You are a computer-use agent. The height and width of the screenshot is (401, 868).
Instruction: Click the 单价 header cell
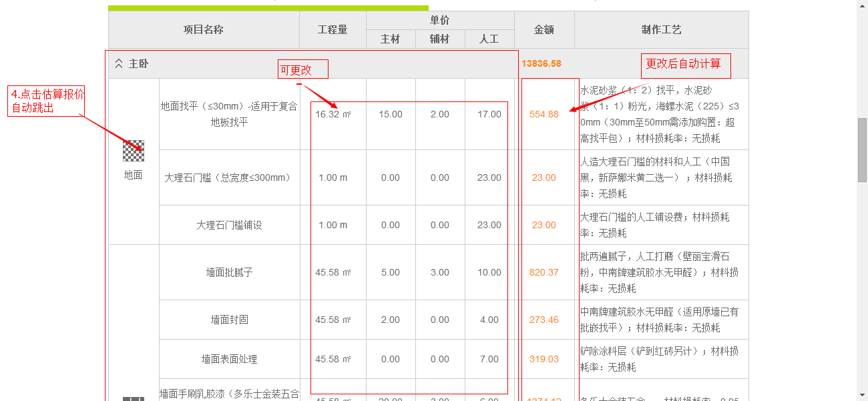tap(440, 21)
